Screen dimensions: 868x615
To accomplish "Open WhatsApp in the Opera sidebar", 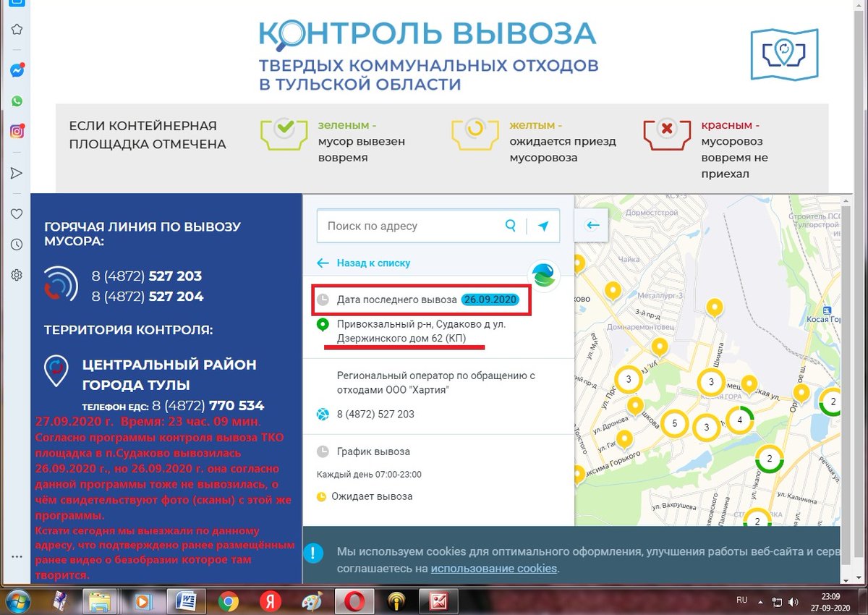I will [x=17, y=101].
